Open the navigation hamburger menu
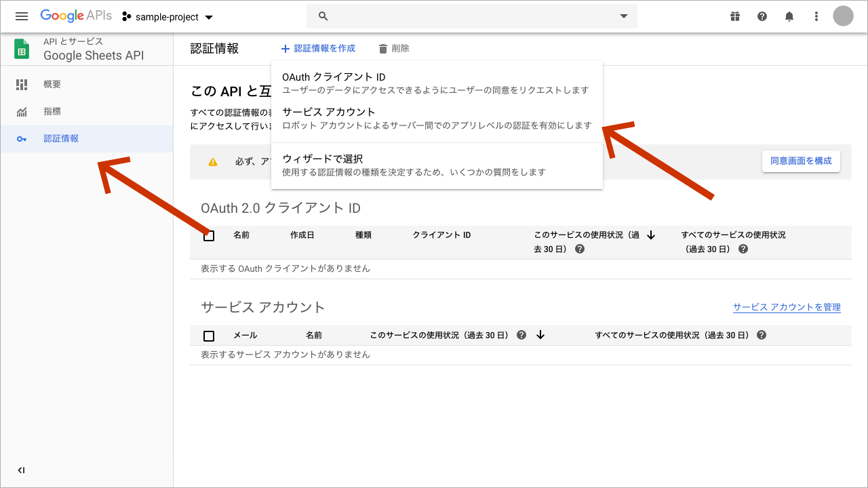The width and height of the screenshot is (868, 488). [x=21, y=16]
